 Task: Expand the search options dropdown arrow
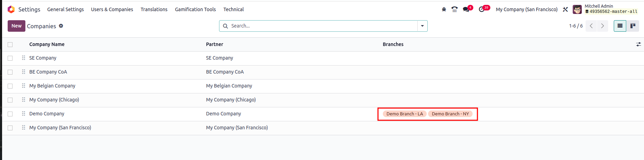[x=422, y=26]
